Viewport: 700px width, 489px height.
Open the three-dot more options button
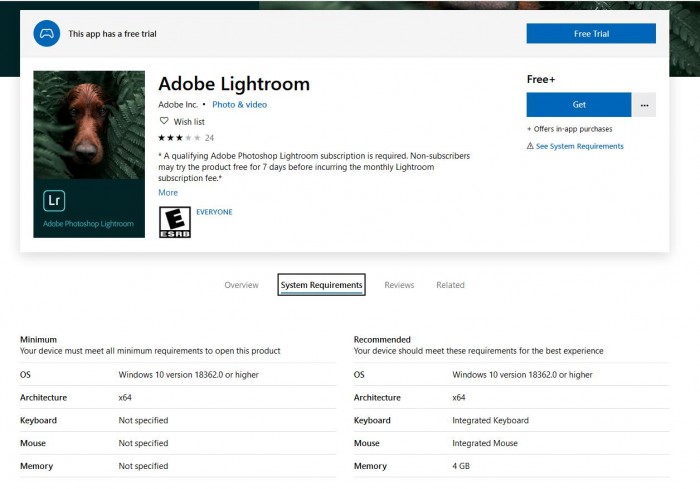[x=644, y=105]
